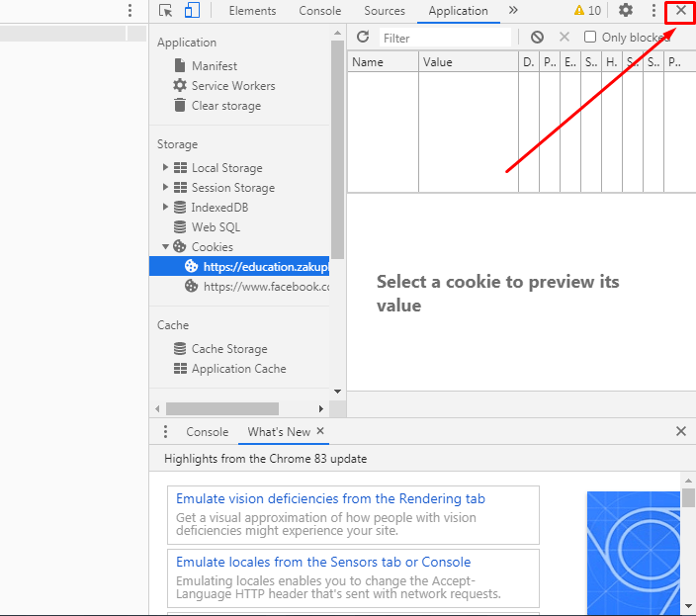Click the clear all cookies icon
The width and height of the screenshot is (696, 616).
click(x=537, y=38)
